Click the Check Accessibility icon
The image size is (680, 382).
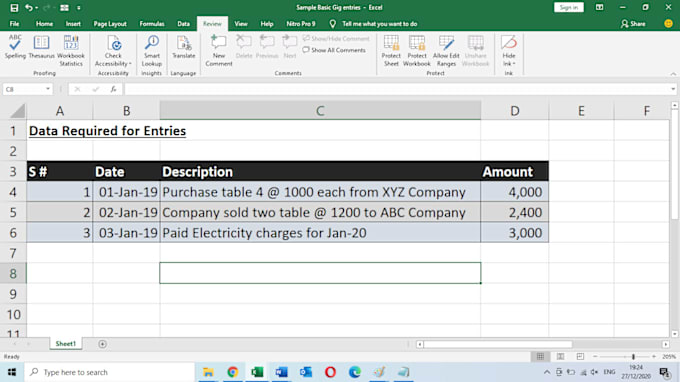point(113,44)
